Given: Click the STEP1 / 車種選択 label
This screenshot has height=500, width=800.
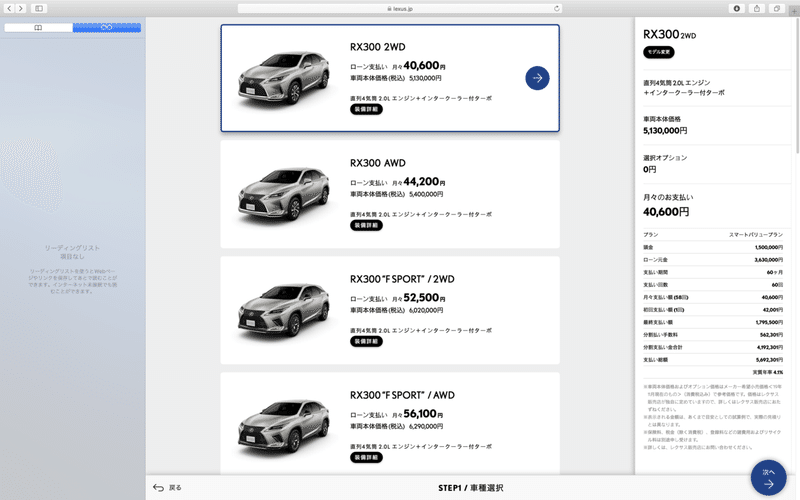Looking at the screenshot, I should pos(470,488).
